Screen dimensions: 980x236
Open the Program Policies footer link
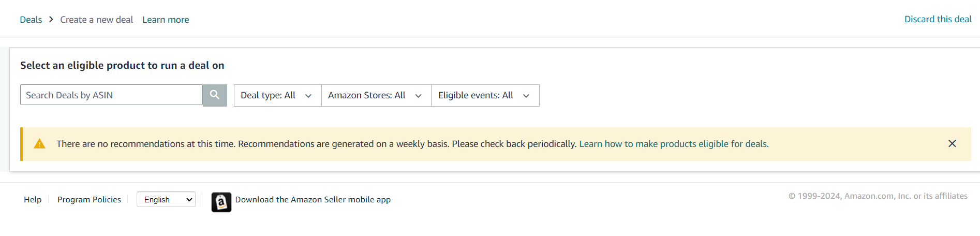(89, 199)
